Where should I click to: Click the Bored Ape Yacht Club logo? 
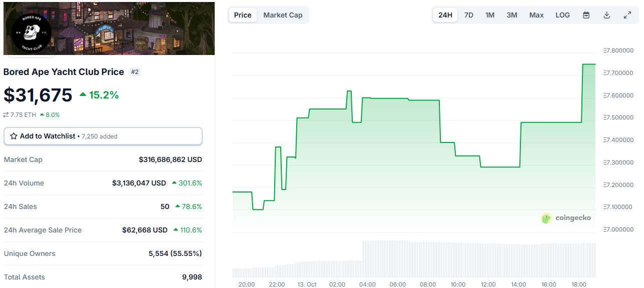tap(31, 32)
